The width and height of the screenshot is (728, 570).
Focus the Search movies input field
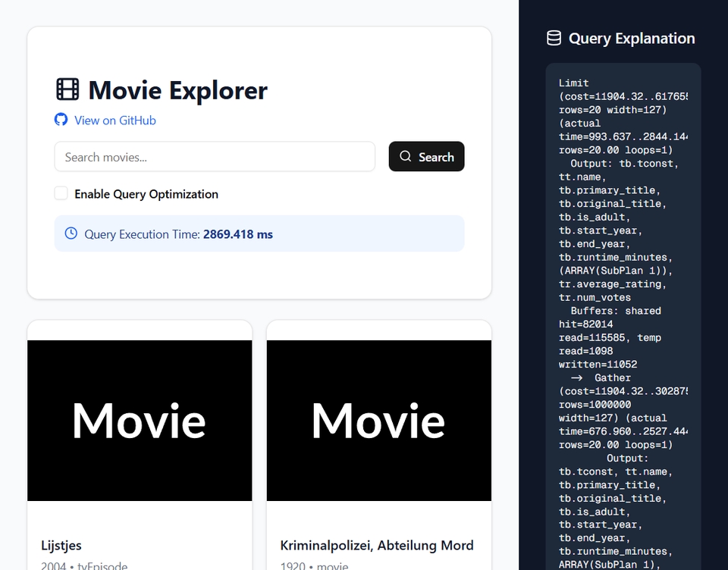(x=215, y=157)
